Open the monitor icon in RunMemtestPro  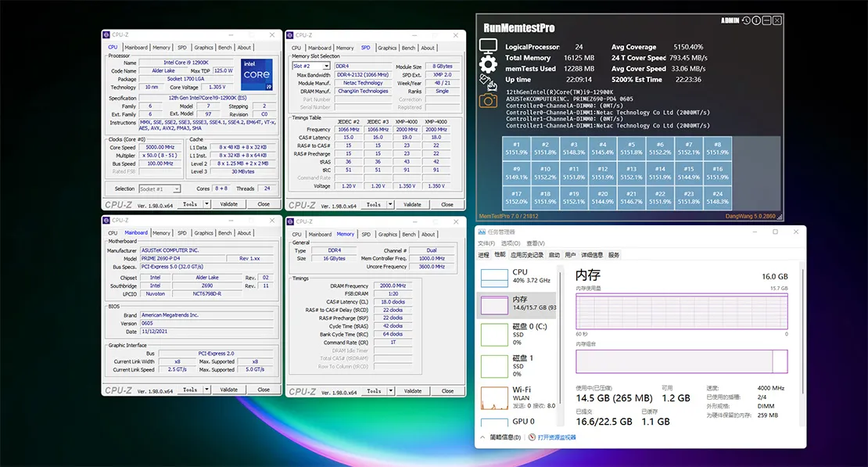[488, 46]
